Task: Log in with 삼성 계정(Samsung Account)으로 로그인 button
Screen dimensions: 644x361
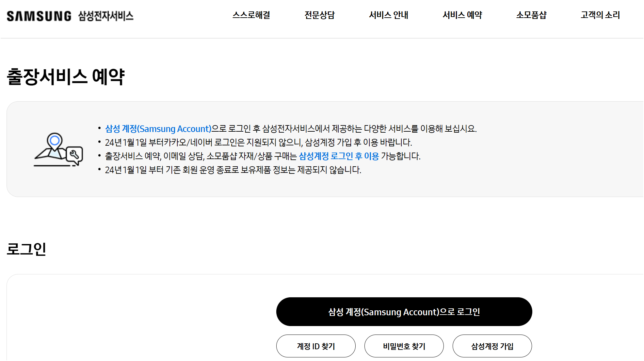Action: 404,312
